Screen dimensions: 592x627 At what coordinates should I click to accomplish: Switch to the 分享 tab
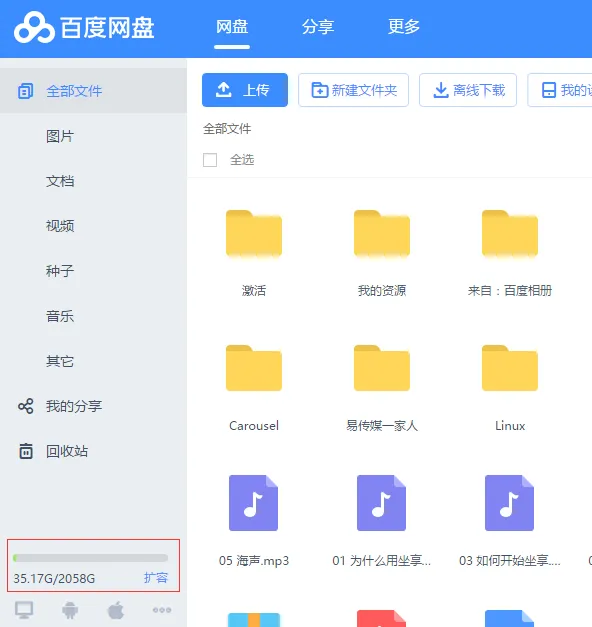(x=318, y=27)
